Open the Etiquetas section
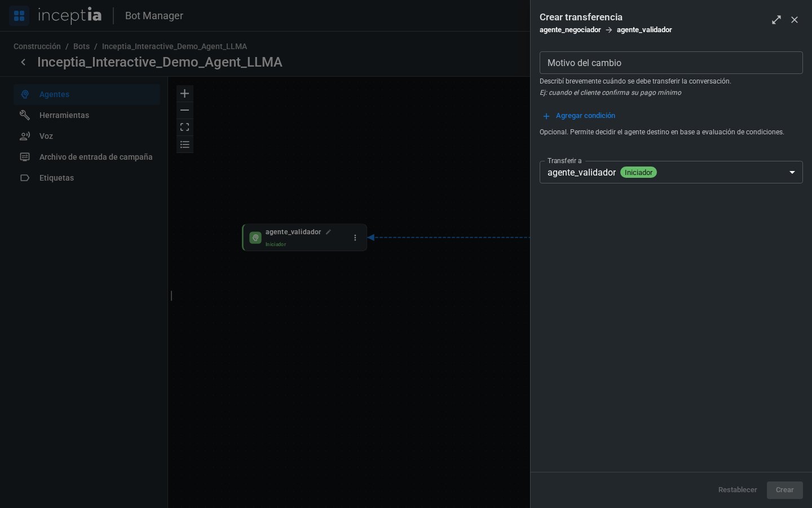The image size is (812, 508). [x=87, y=178]
